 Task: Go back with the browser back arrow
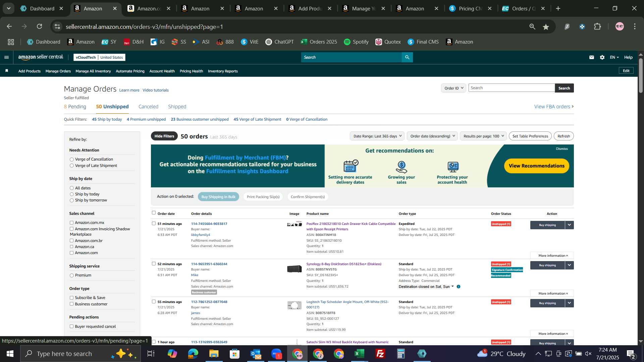click(9, 26)
